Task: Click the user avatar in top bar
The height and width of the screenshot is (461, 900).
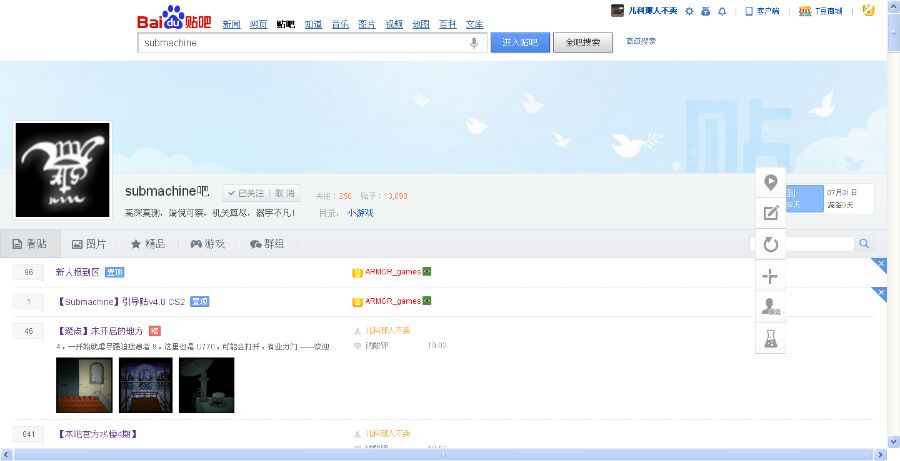Action: tap(617, 10)
